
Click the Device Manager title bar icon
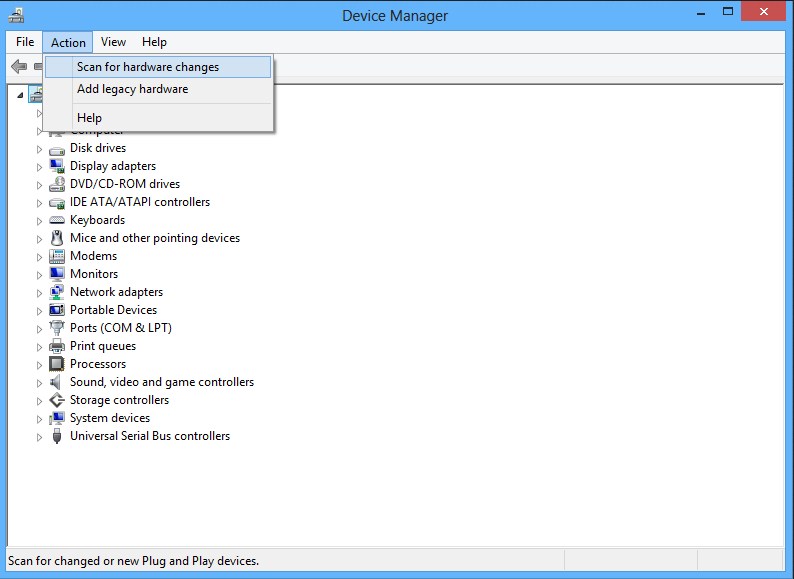pyautogui.click(x=16, y=15)
